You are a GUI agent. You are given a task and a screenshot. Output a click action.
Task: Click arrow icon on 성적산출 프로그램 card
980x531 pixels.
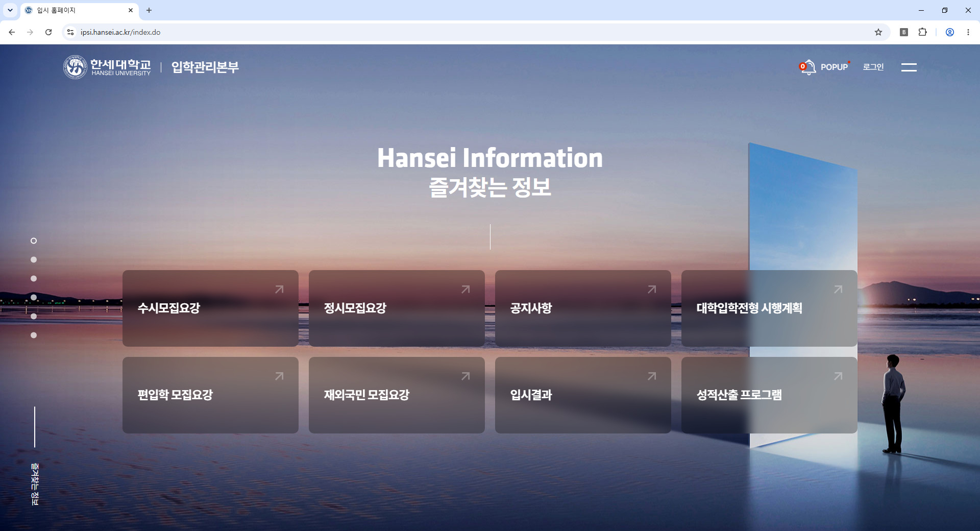(838, 376)
